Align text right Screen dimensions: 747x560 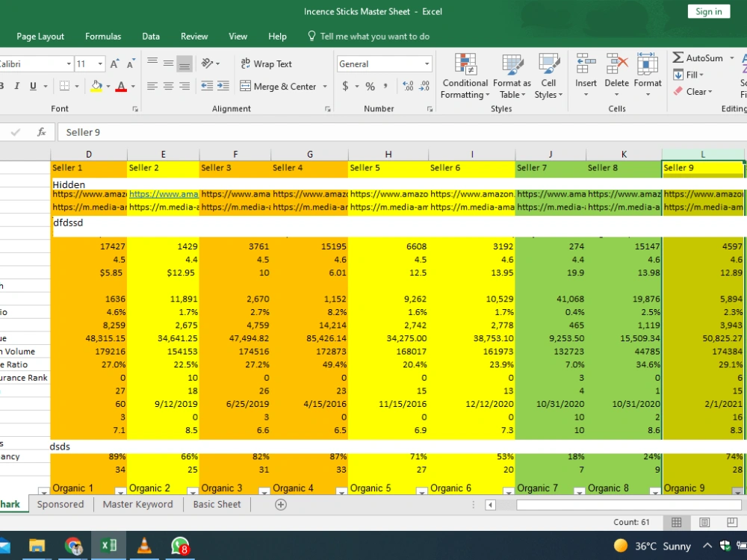(185, 86)
